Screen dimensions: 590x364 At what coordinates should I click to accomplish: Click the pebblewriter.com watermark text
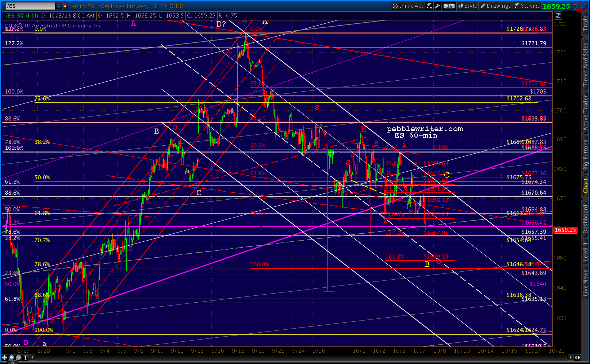coord(425,129)
